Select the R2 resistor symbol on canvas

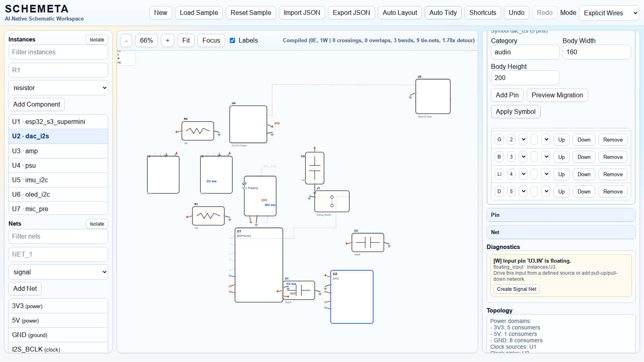[x=198, y=131]
